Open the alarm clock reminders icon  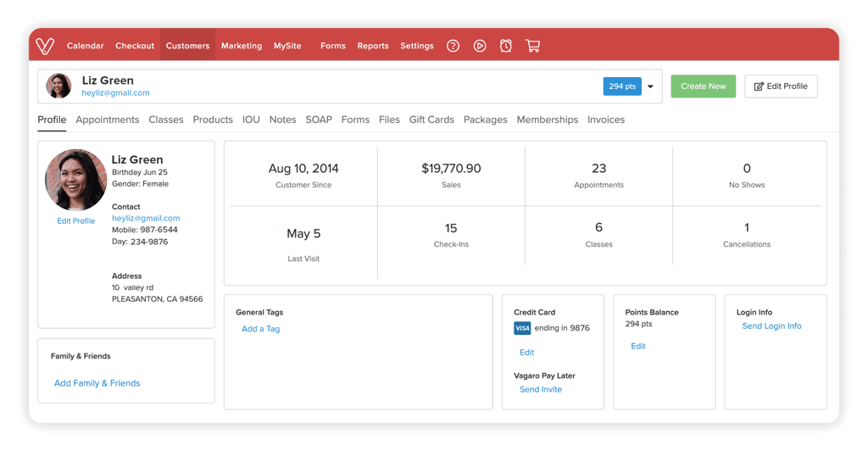506,46
